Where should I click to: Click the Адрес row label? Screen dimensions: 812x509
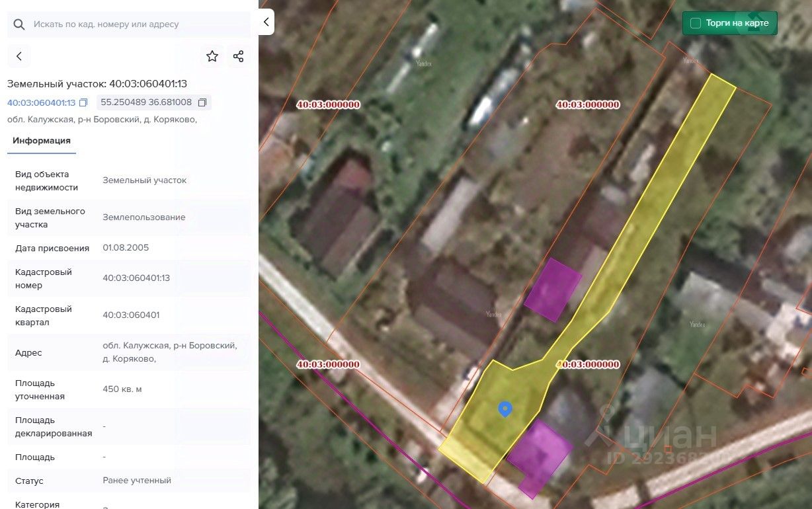28,353
